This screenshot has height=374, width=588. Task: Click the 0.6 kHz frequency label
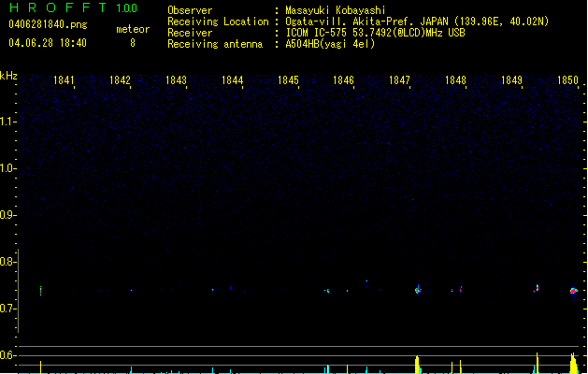click(x=7, y=355)
